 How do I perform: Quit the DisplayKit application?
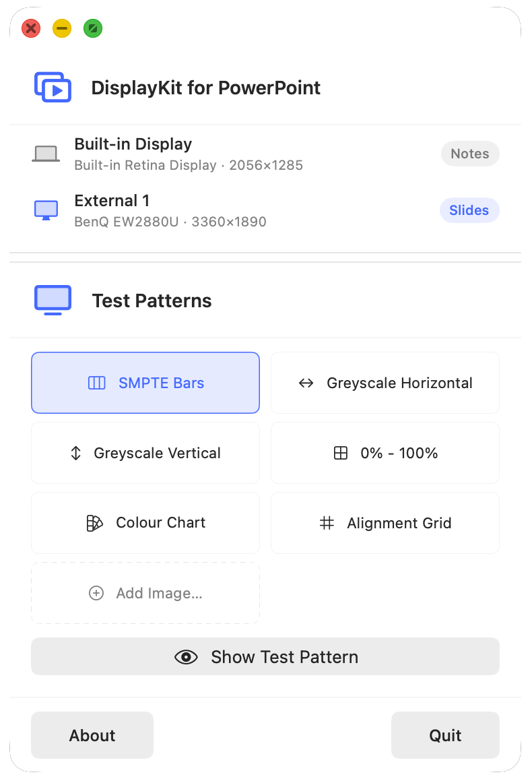click(x=445, y=735)
